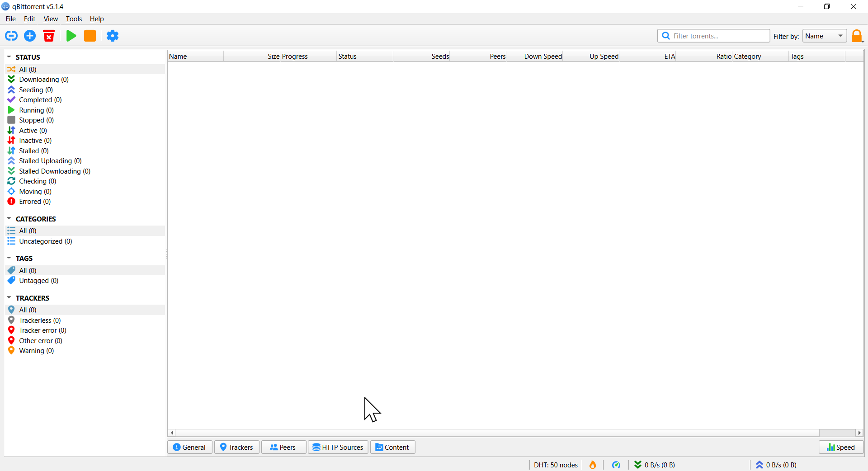Select the Downloading status filter
Screen dimensions: 868x471
pos(43,80)
